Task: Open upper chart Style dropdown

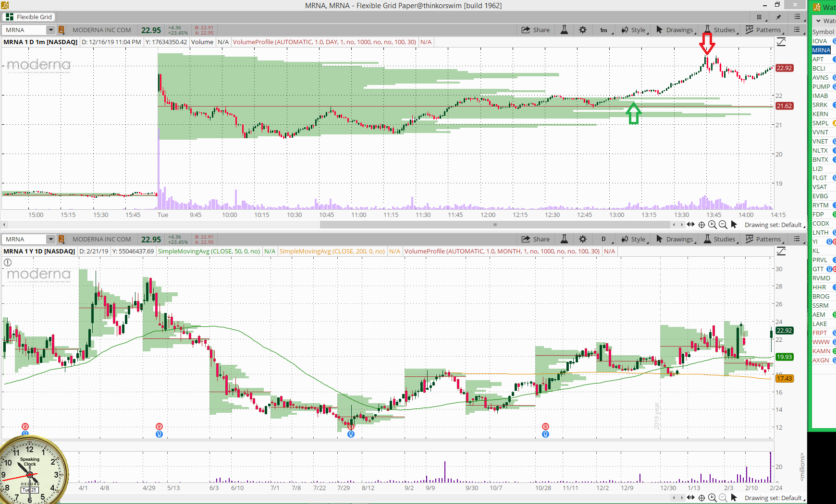Action: click(x=634, y=30)
